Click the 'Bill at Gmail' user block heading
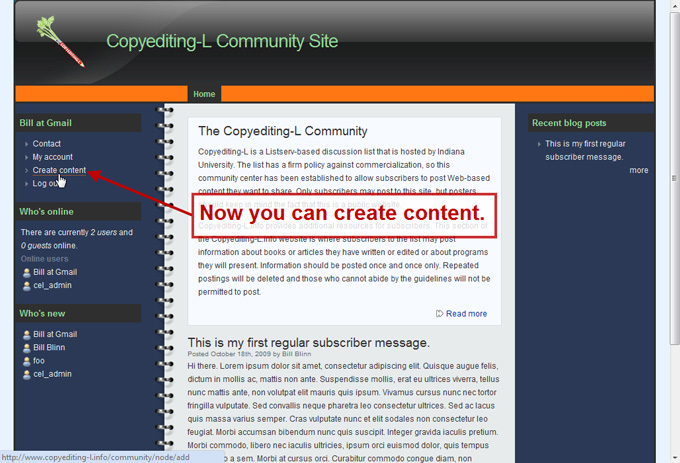The image size is (680, 463). [x=46, y=123]
